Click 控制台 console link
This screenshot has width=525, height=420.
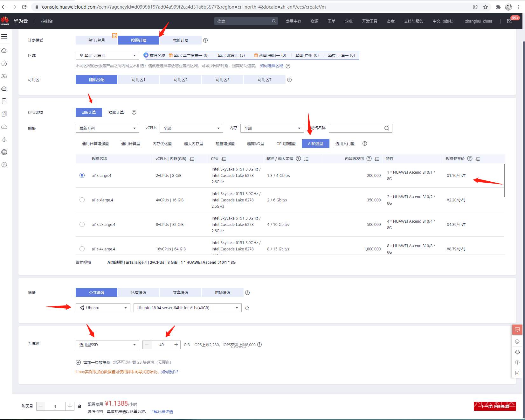pos(47,21)
